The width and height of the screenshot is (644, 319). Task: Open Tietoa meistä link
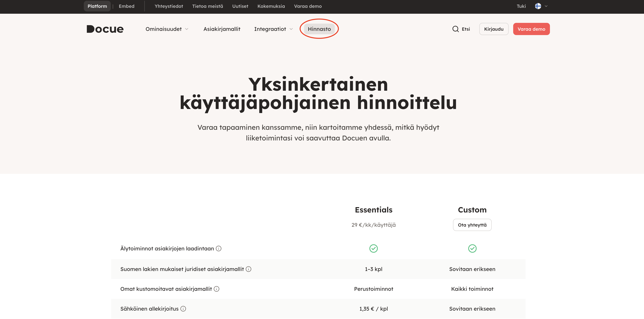(x=208, y=6)
